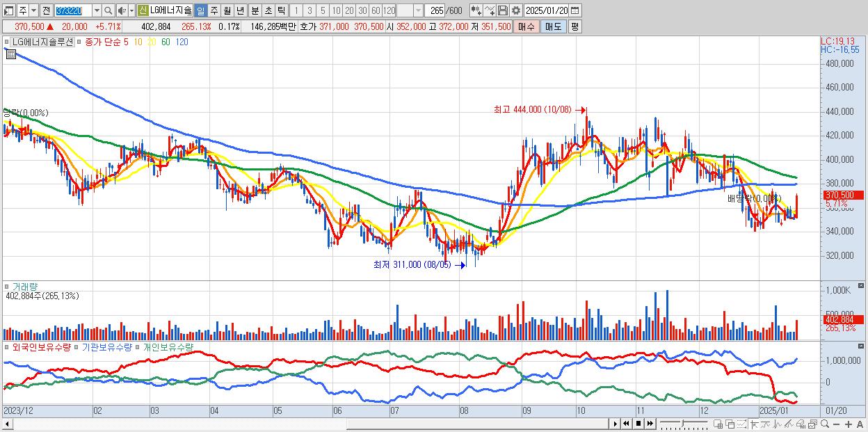Zoom out with the minus icon
Screen dimensions: 868x432
(x=836, y=424)
